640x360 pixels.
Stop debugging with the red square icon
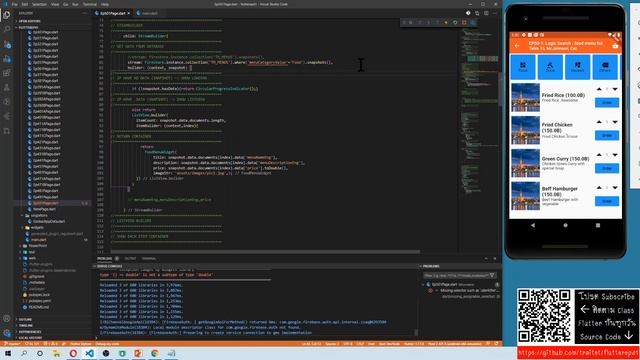pos(464,22)
